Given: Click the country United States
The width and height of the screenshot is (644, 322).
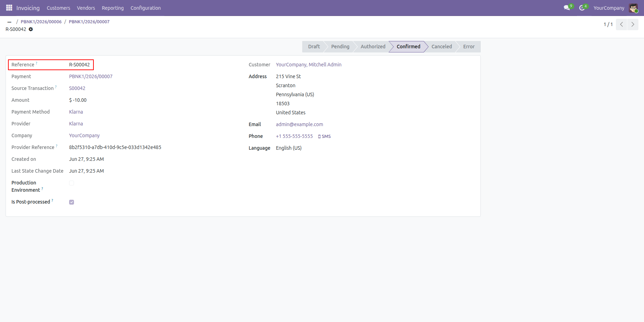Looking at the screenshot, I should click(291, 113).
